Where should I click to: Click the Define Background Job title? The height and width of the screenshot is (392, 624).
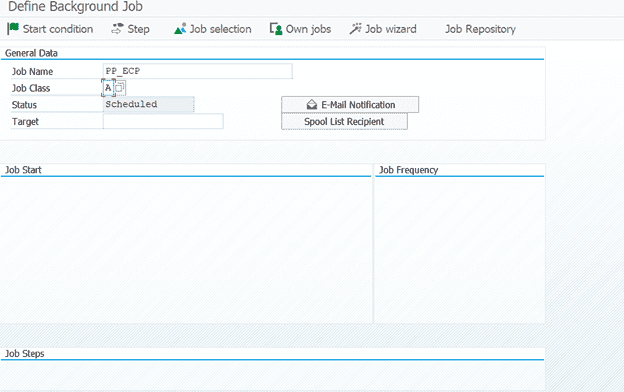click(x=75, y=6)
